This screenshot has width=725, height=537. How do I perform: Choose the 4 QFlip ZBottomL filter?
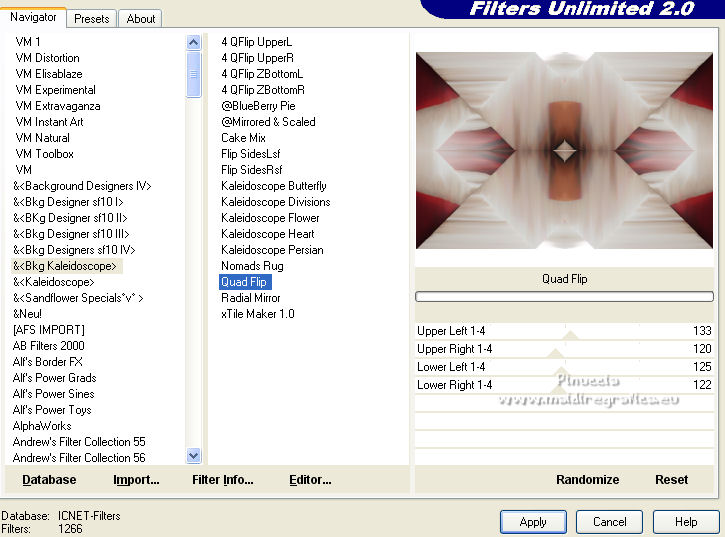click(262, 74)
